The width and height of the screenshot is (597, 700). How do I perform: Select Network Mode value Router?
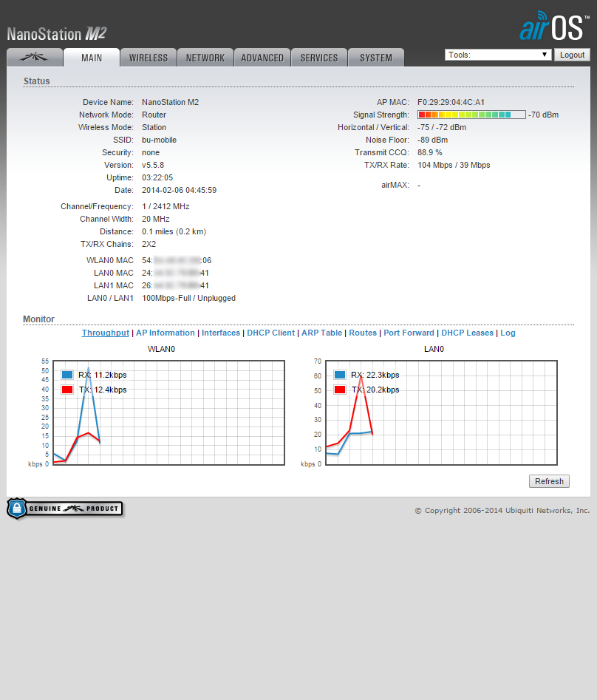click(x=154, y=115)
